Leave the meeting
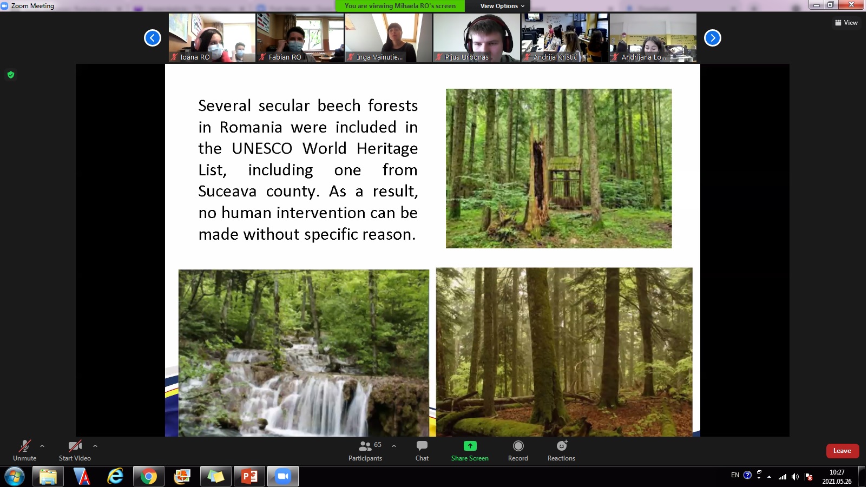The width and height of the screenshot is (868, 487). pos(842,451)
